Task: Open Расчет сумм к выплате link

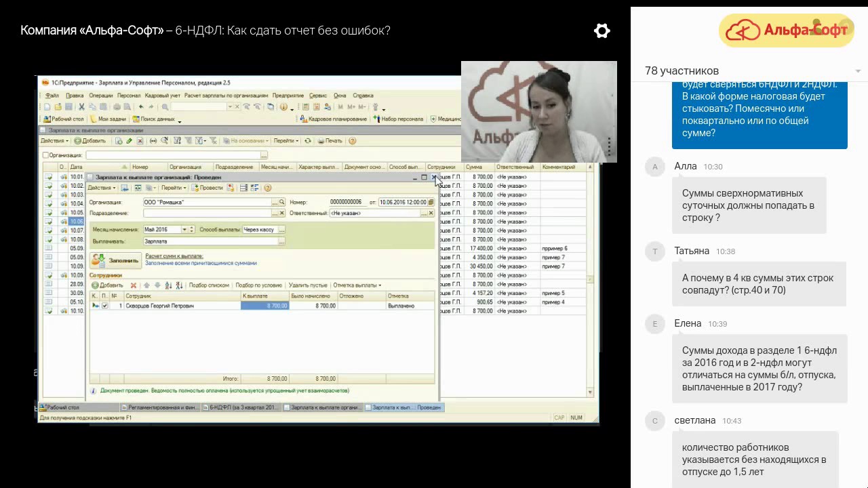Action: coord(174,256)
